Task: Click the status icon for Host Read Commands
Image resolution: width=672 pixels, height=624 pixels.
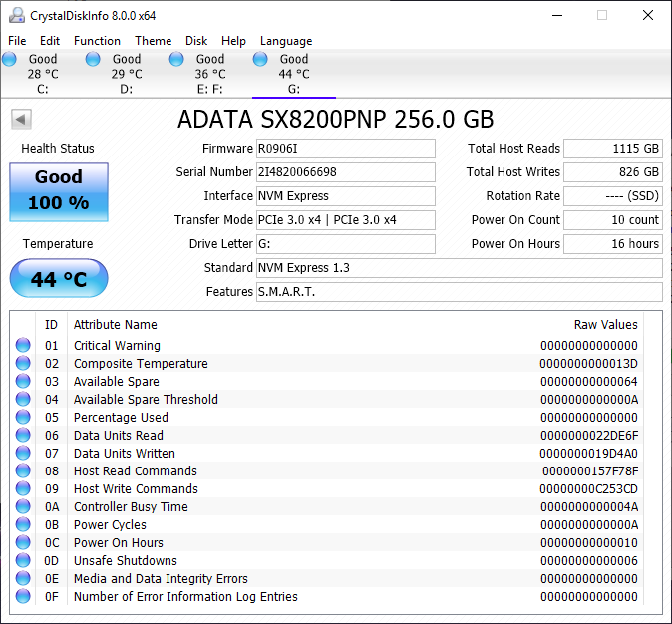Action: (x=23, y=470)
